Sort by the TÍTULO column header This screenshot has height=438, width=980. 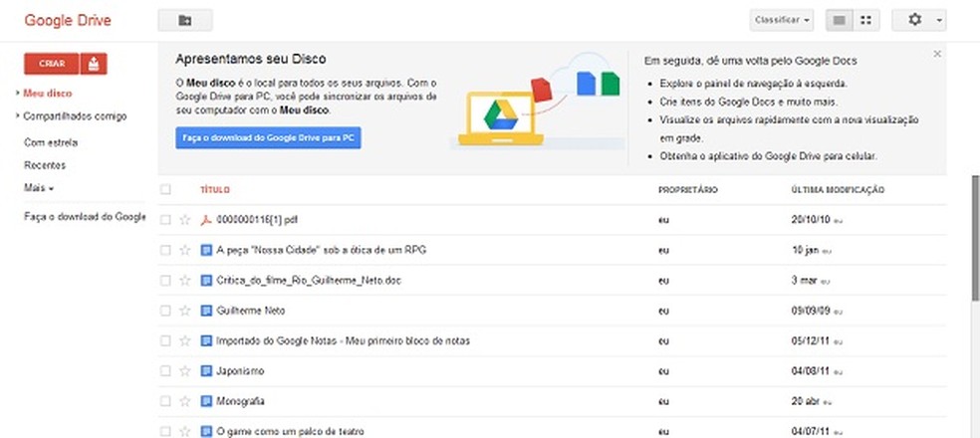pyautogui.click(x=215, y=189)
